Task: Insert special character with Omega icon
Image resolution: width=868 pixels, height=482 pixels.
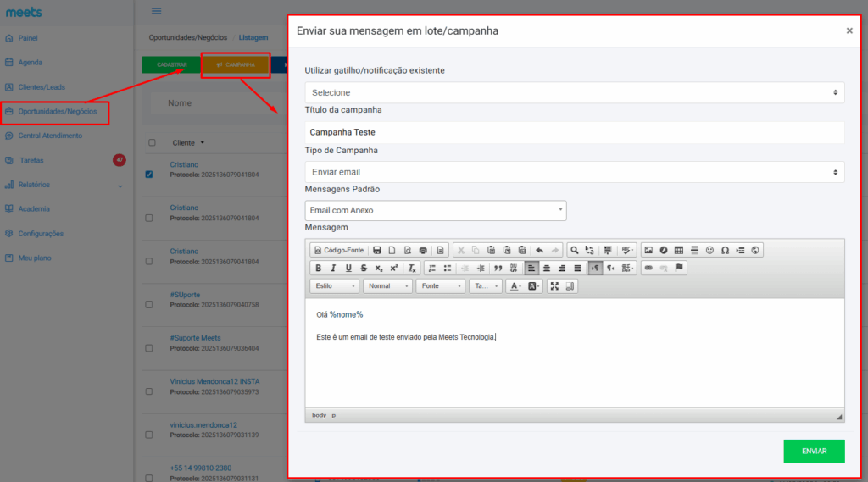Action: coord(725,250)
